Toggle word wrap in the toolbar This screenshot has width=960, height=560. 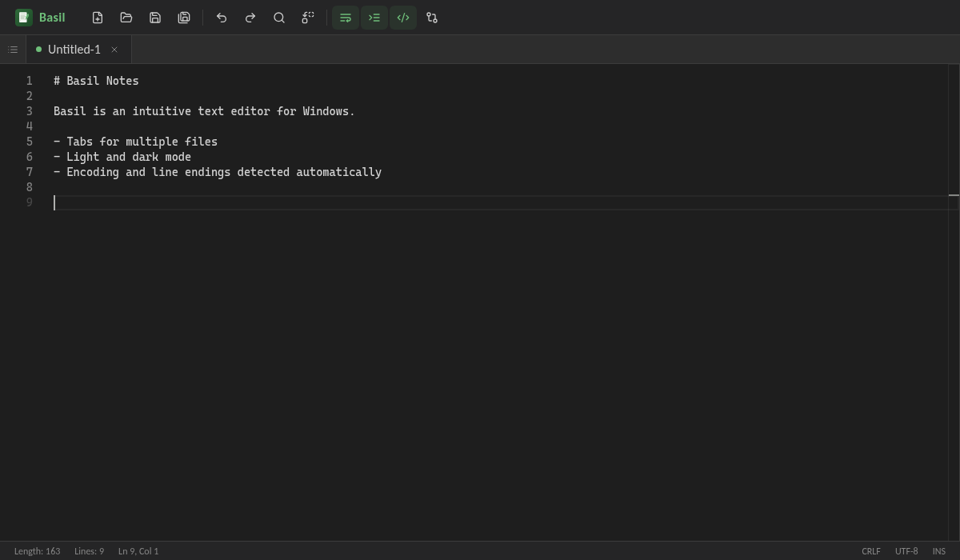[x=346, y=18]
